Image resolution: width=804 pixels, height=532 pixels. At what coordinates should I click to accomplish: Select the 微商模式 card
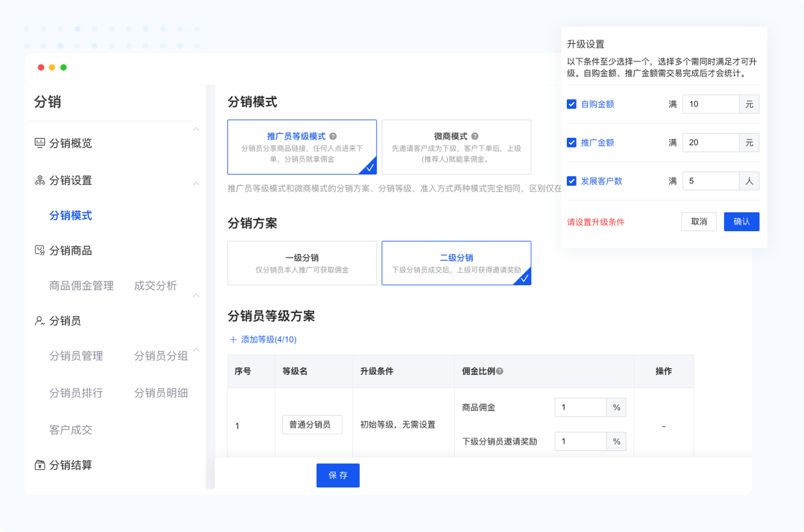tap(456, 147)
